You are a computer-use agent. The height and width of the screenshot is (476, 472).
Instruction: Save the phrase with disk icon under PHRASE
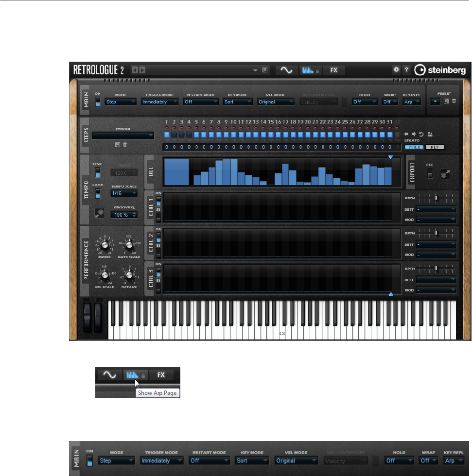pos(118,145)
